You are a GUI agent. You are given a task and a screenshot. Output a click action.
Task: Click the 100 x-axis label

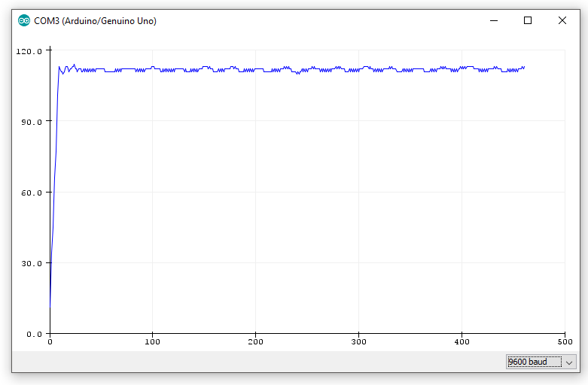click(x=152, y=341)
